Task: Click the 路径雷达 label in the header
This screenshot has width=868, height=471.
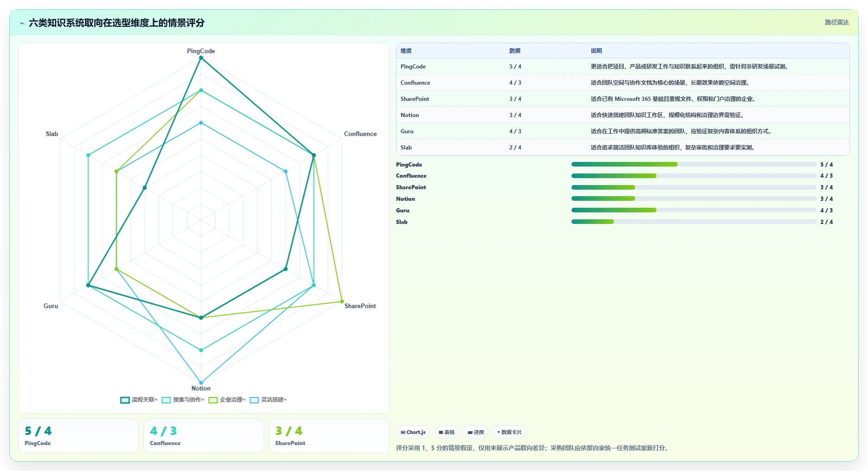Action: coord(837,22)
